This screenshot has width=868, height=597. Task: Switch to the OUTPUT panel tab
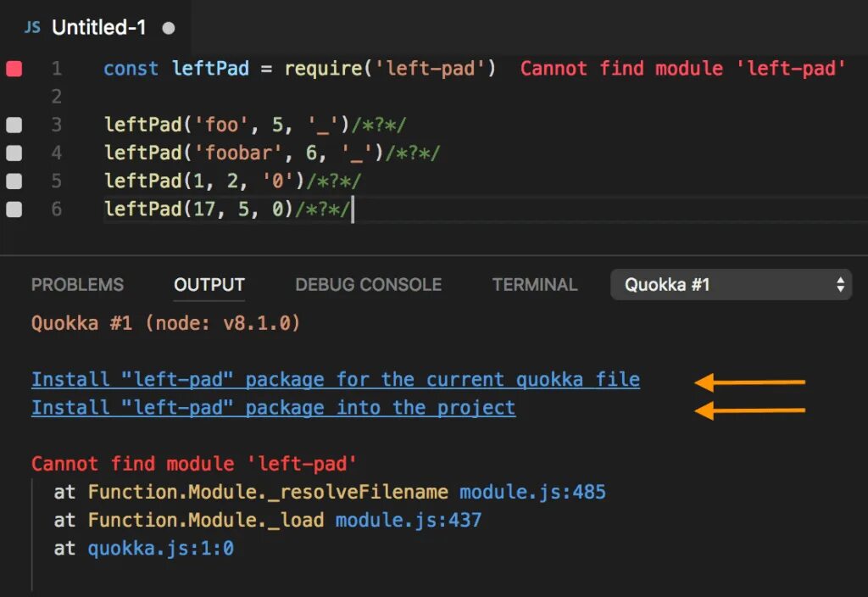209,285
